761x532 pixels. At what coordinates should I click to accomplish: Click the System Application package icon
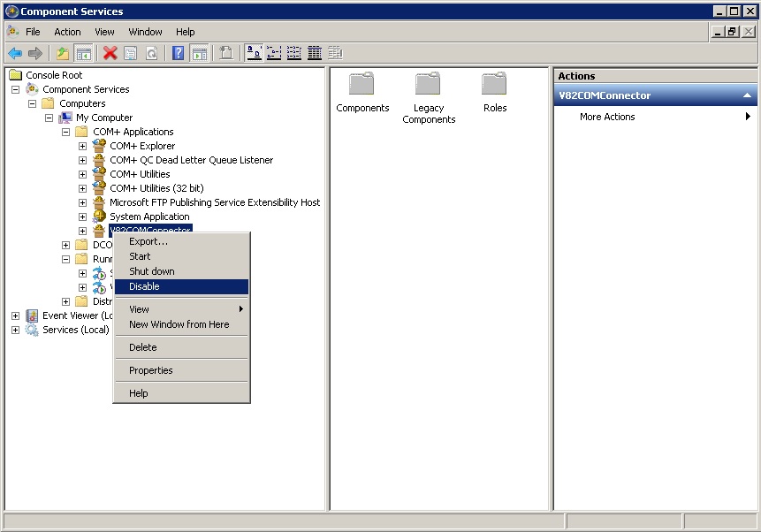99,216
